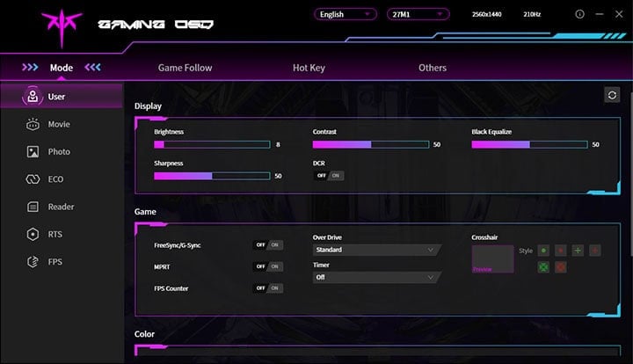Choose the green plus crosshair style
Viewport: 633px width, 364px height.
pyautogui.click(x=578, y=251)
